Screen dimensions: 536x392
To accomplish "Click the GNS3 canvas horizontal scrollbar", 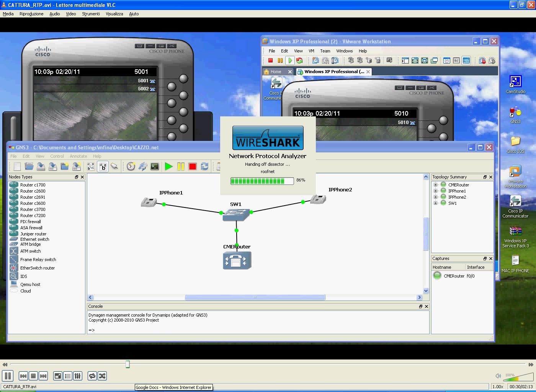I will coord(255,297).
